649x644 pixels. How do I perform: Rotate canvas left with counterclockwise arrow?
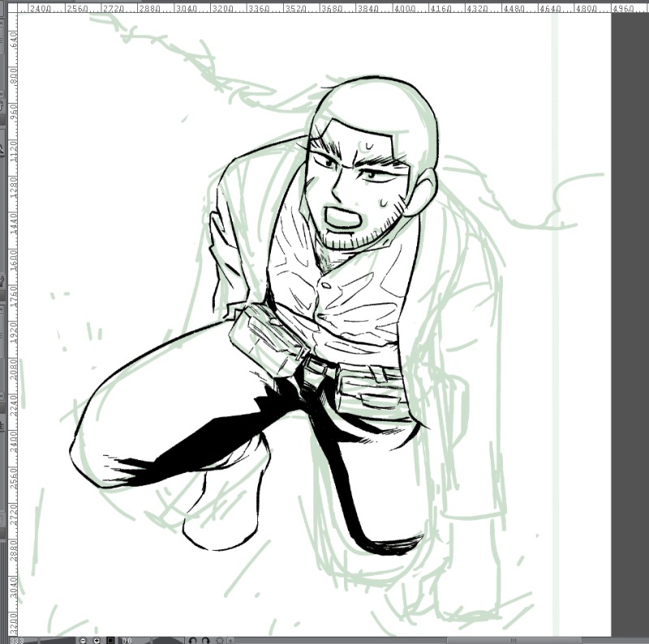point(192,641)
